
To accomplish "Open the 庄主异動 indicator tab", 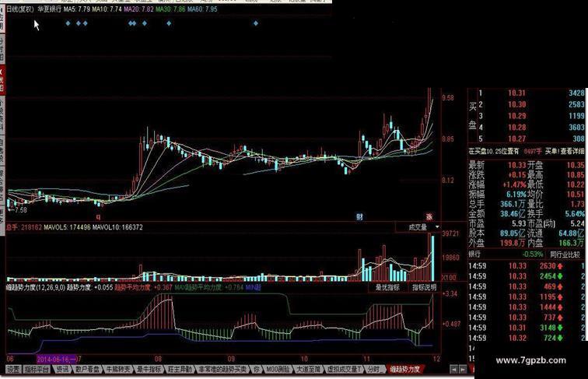I will pyautogui.click(x=180, y=369).
